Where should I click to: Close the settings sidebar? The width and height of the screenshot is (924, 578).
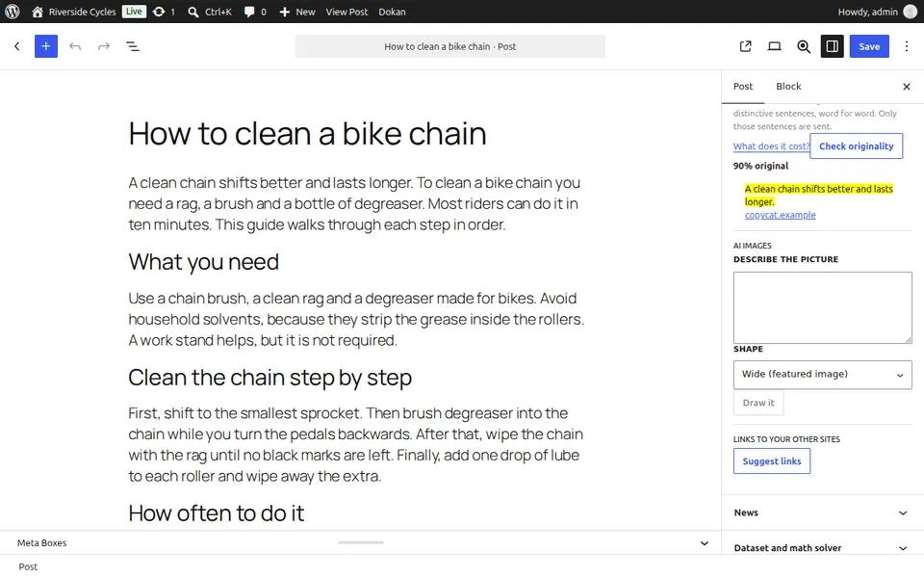[x=907, y=87]
